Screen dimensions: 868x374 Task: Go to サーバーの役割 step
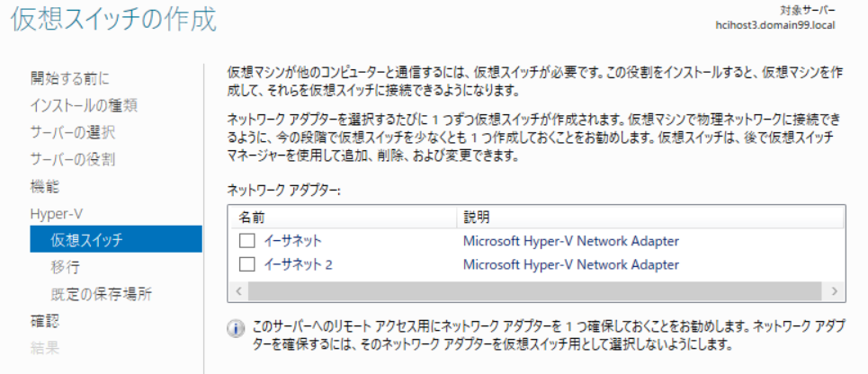pyautogui.click(x=73, y=160)
